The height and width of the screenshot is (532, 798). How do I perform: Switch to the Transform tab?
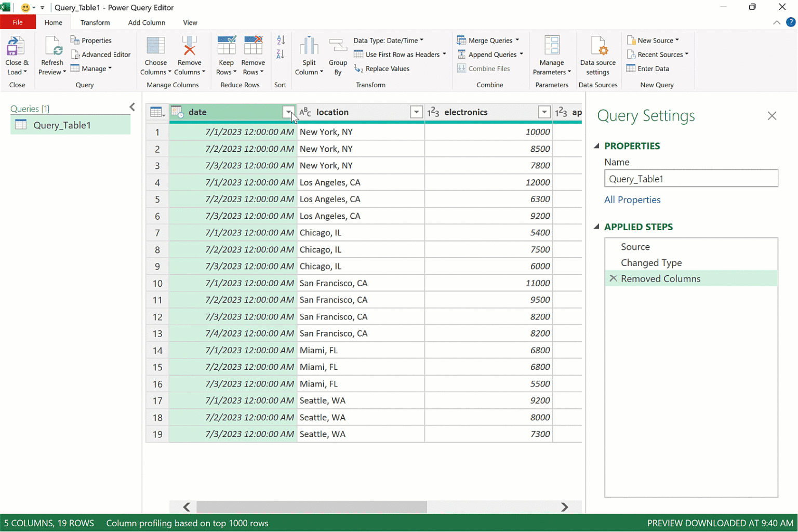(x=95, y=22)
